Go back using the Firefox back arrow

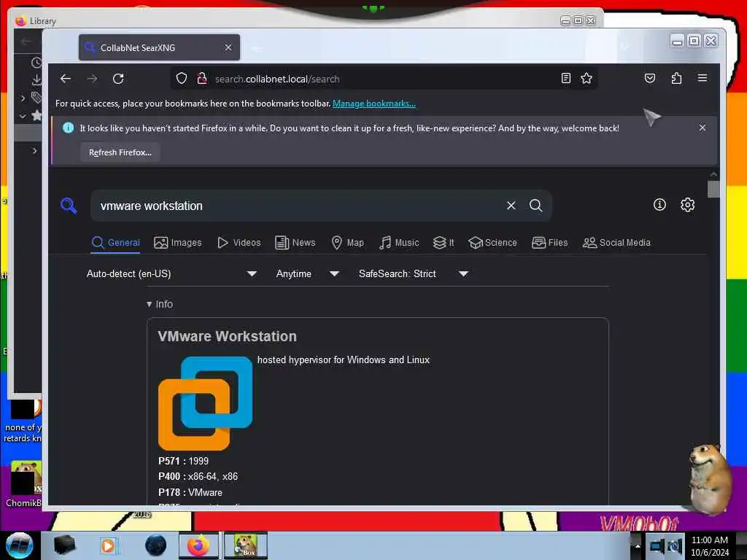[65, 79]
